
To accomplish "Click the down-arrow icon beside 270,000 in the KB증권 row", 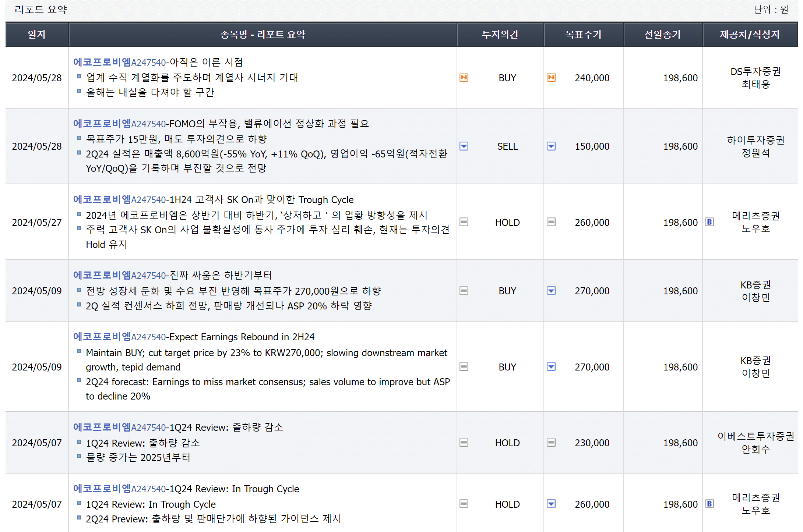I will tap(552, 291).
